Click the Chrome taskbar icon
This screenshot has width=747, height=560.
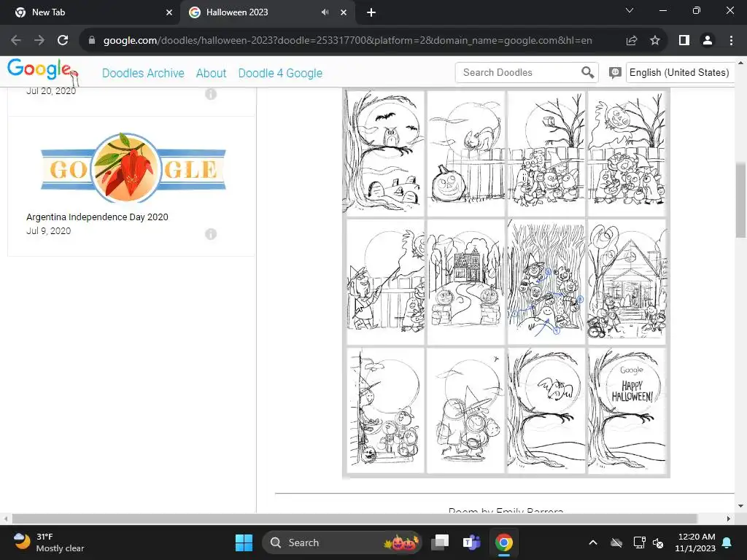coord(503,542)
